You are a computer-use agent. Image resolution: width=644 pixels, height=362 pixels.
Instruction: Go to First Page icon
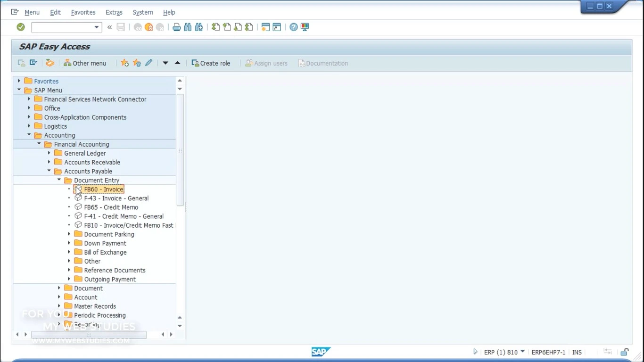pos(215,27)
